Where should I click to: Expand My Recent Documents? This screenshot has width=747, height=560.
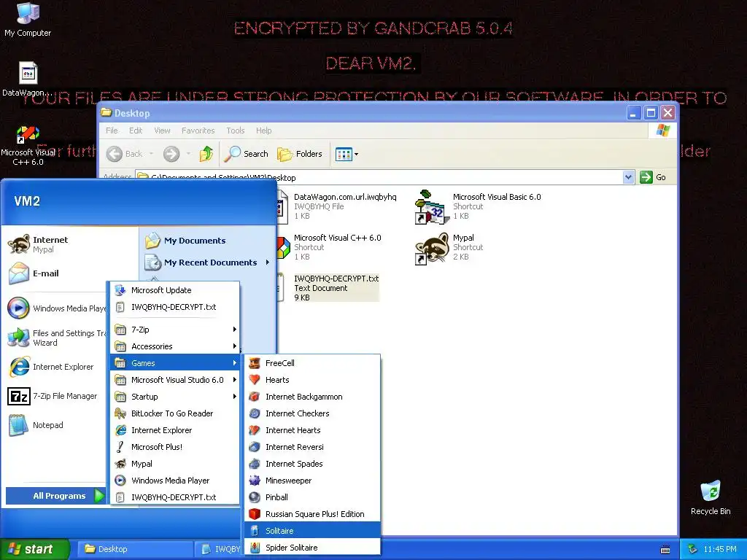208,262
